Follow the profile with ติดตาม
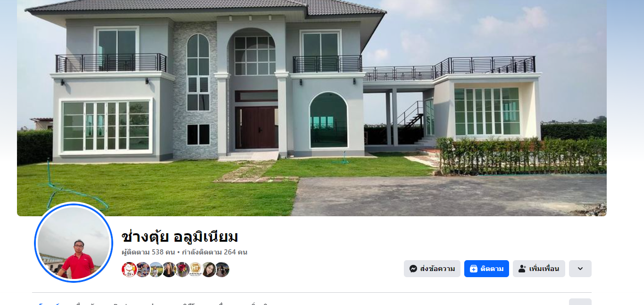This screenshot has height=305, width=644. pyautogui.click(x=486, y=269)
